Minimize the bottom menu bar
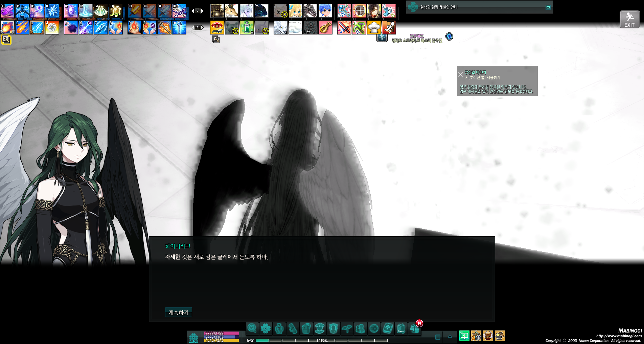Image resolution: width=644 pixels, height=344 pixels. click(x=438, y=337)
